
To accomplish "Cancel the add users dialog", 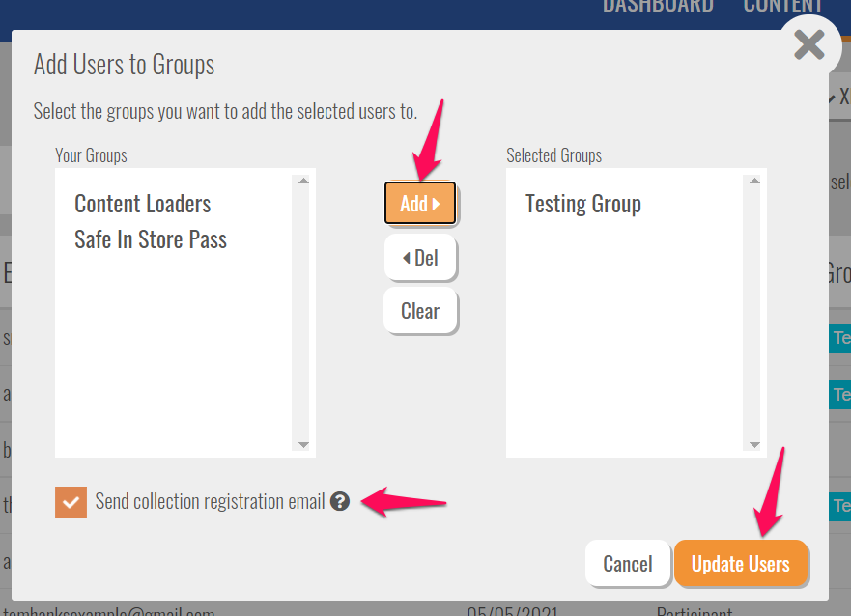I will (627, 564).
